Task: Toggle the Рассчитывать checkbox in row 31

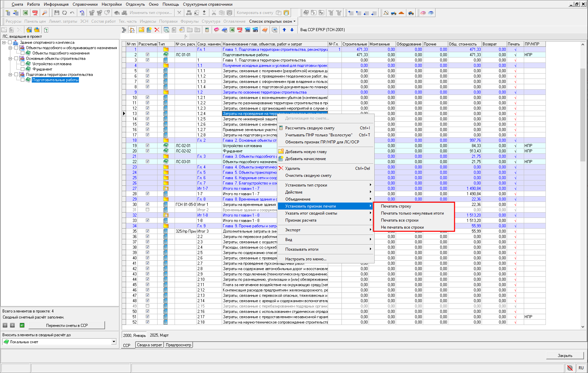Action: pos(148,210)
